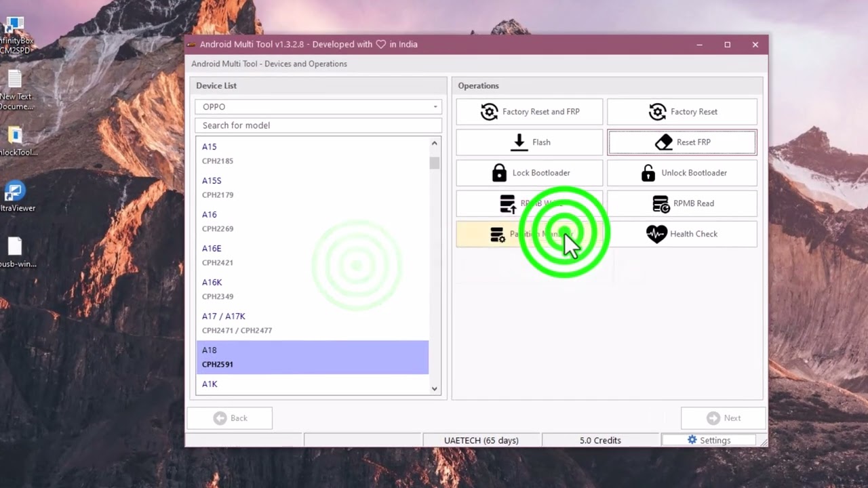Click the device list scroll up arrow
Image resolution: width=868 pixels, height=488 pixels.
(435, 143)
